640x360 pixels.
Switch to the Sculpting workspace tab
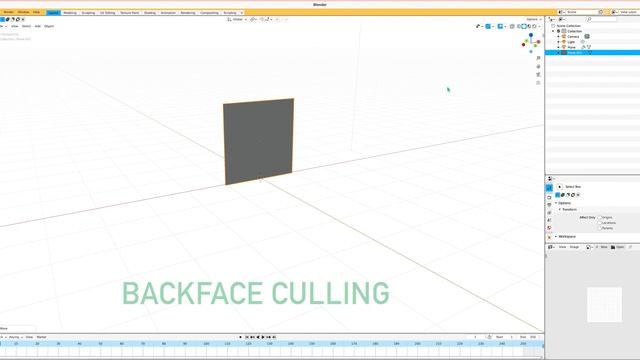coord(88,13)
